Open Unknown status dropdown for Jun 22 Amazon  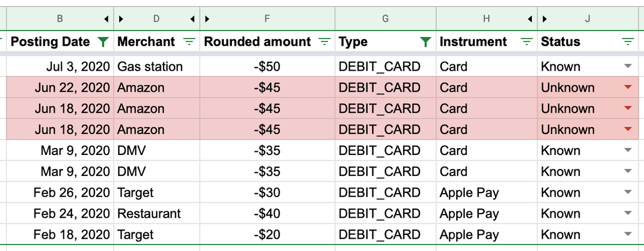coord(628,87)
